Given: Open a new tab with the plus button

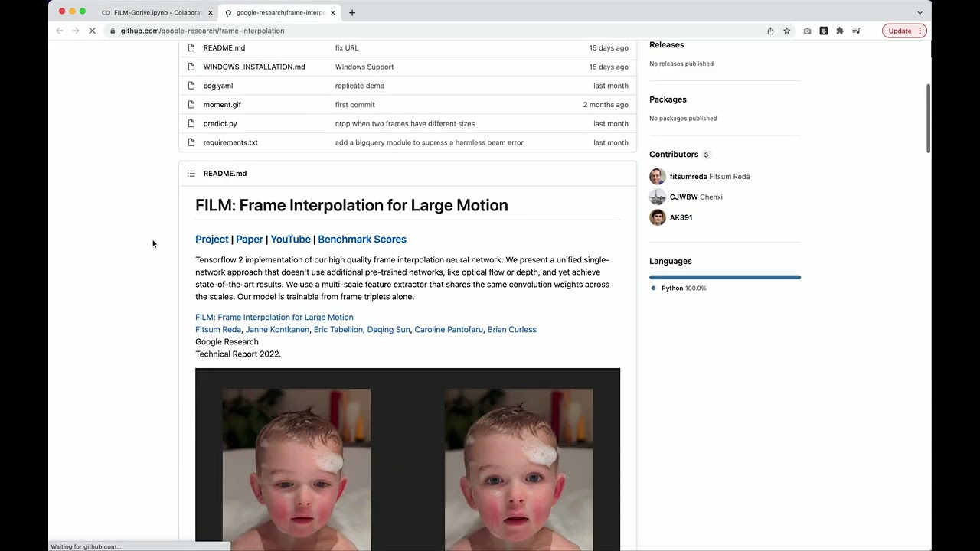Looking at the screenshot, I should pyautogui.click(x=352, y=12).
